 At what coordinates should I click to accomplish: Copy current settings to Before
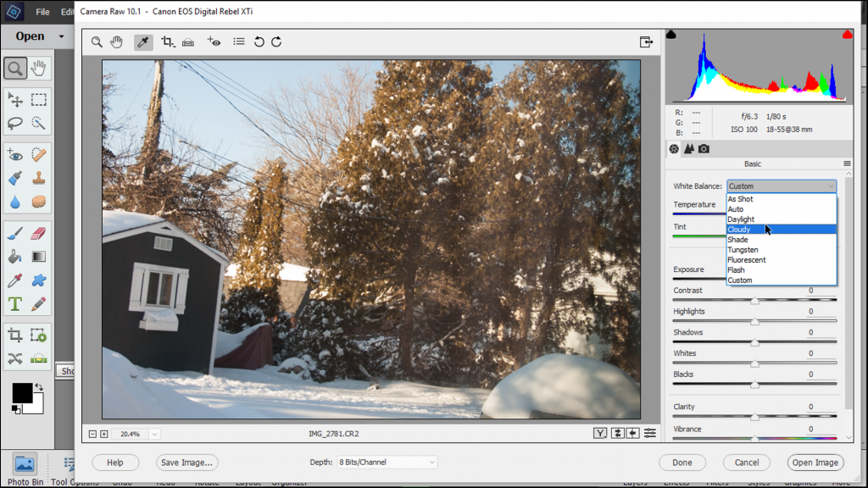pos(632,434)
